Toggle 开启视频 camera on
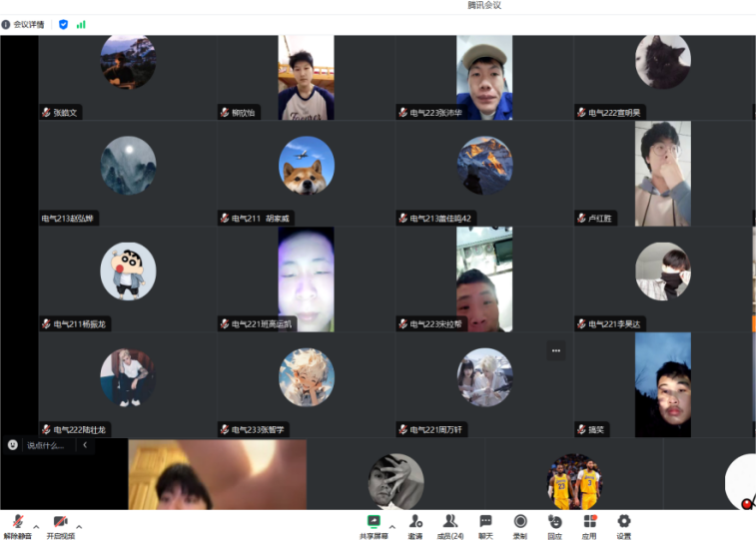Screen dimensions: 756x540 pyautogui.click(x=60, y=525)
